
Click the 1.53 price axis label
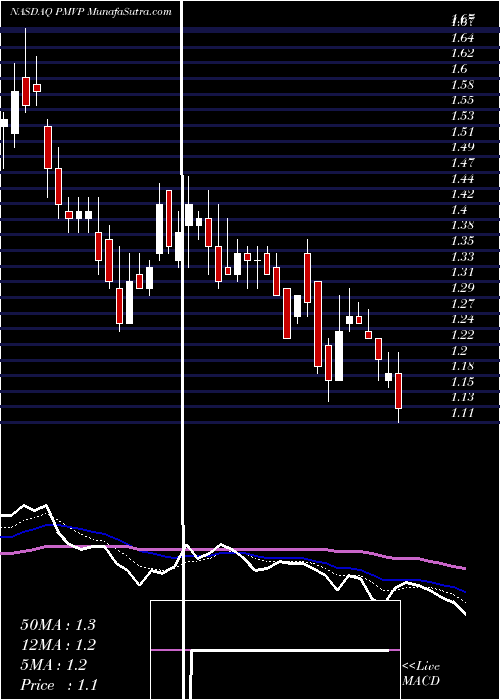pos(463,116)
